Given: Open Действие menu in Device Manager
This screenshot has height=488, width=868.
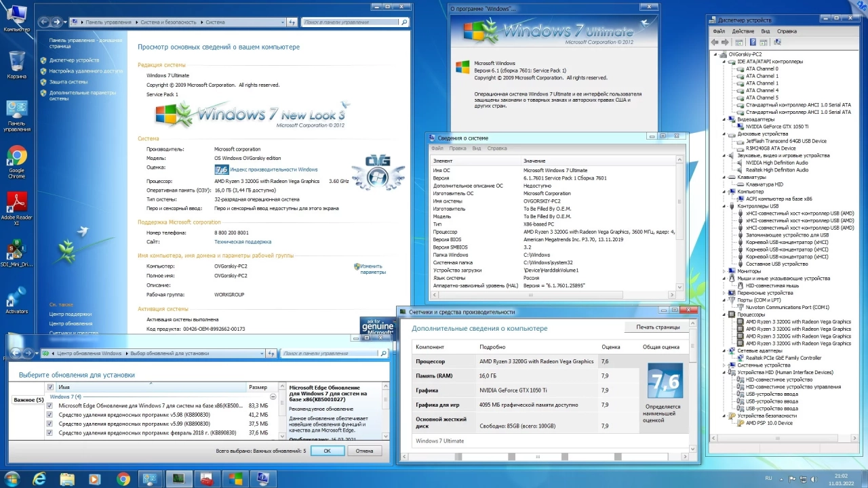Looking at the screenshot, I should tap(743, 31).
